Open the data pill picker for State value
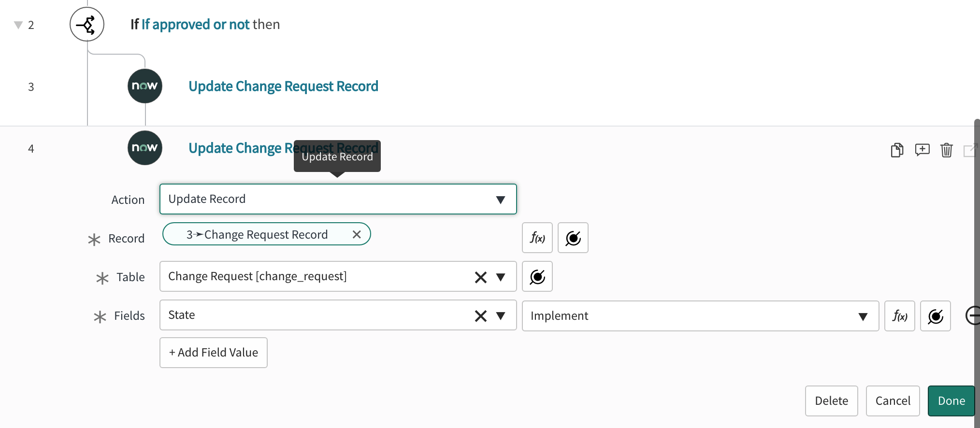 click(935, 316)
